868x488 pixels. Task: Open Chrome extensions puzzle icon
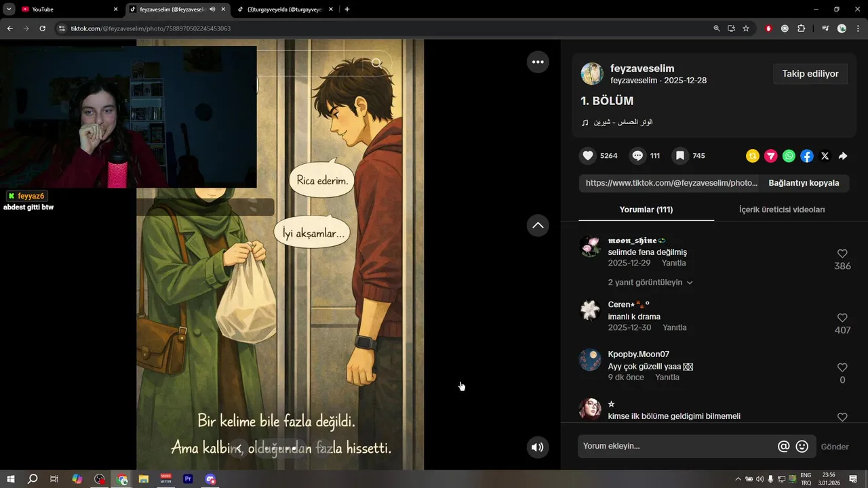tap(802, 28)
